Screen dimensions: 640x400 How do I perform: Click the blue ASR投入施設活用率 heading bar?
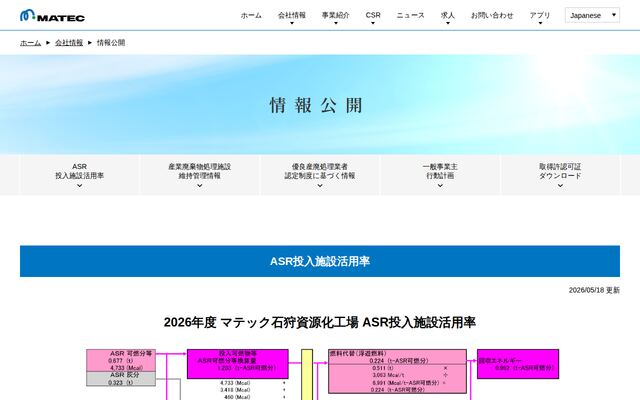(320, 261)
